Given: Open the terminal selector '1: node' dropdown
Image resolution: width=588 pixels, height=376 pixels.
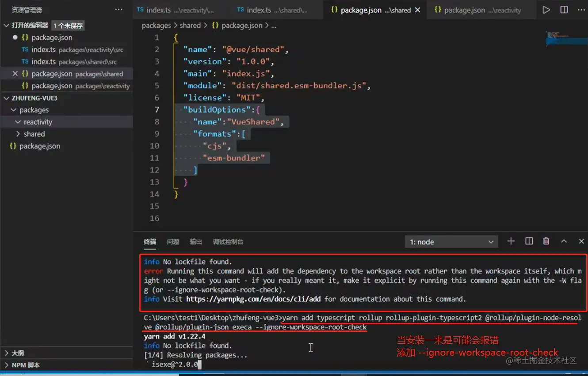Looking at the screenshot, I should [451, 242].
